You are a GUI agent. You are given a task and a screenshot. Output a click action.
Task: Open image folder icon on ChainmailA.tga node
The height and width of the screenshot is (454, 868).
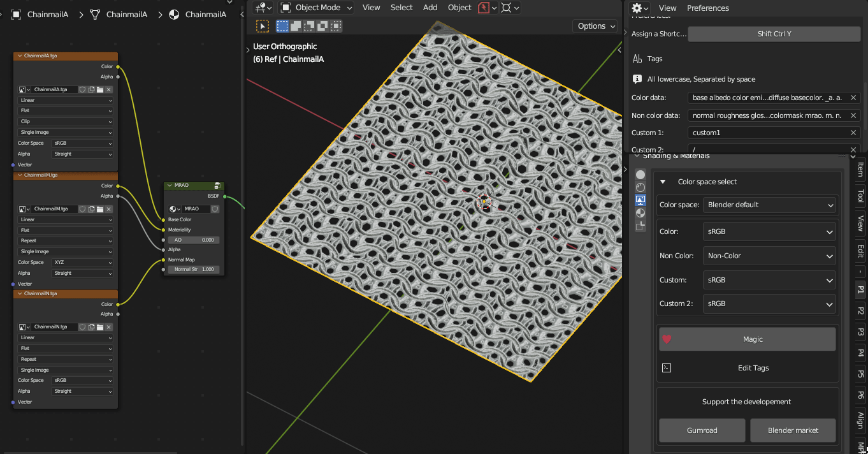pos(100,90)
